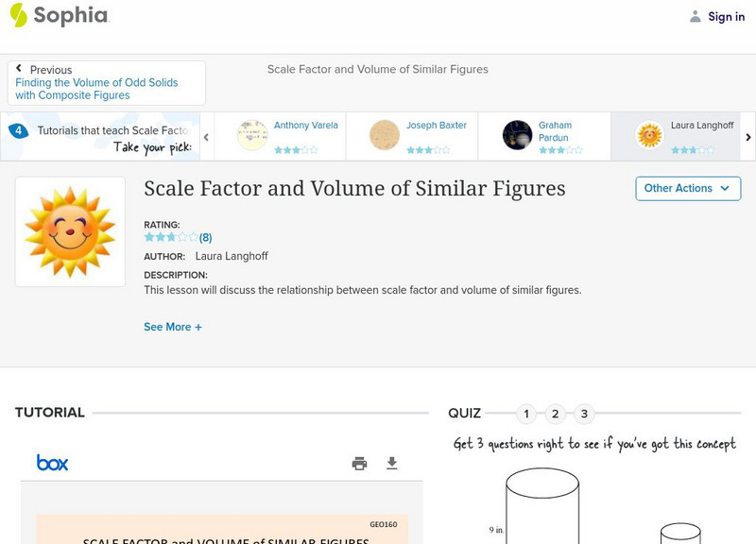Click the Box logo
Screen dimensions: 756x544
tap(53, 463)
